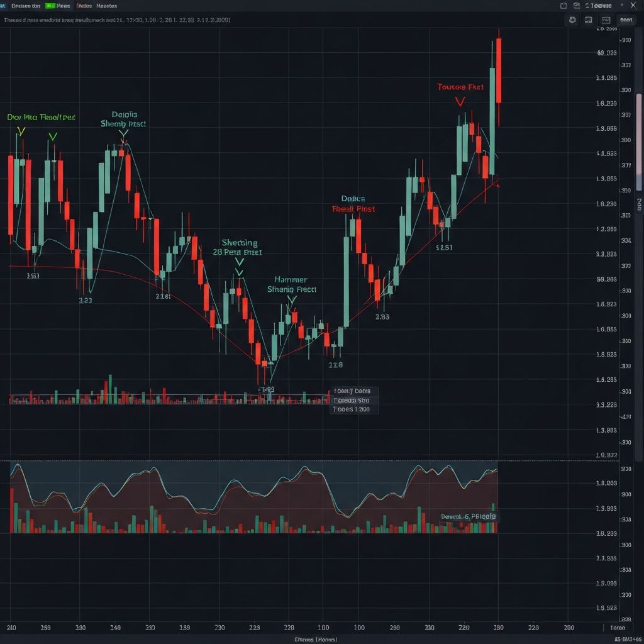Click the share icon in the title bar

(x=563, y=6)
